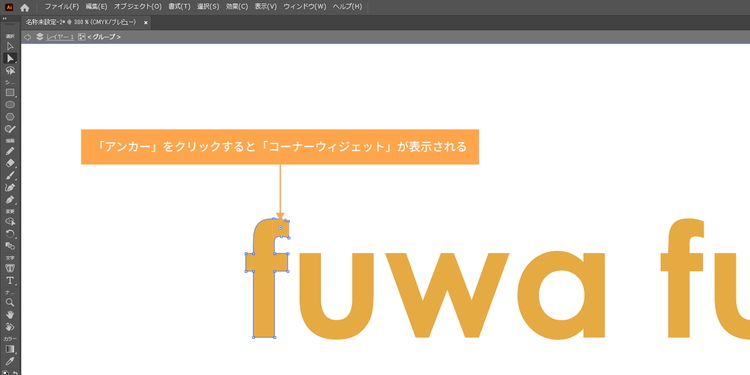The height and width of the screenshot is (375, 750).
Task: Click the letter a in fuwa
Action: (x=562, y=295)
